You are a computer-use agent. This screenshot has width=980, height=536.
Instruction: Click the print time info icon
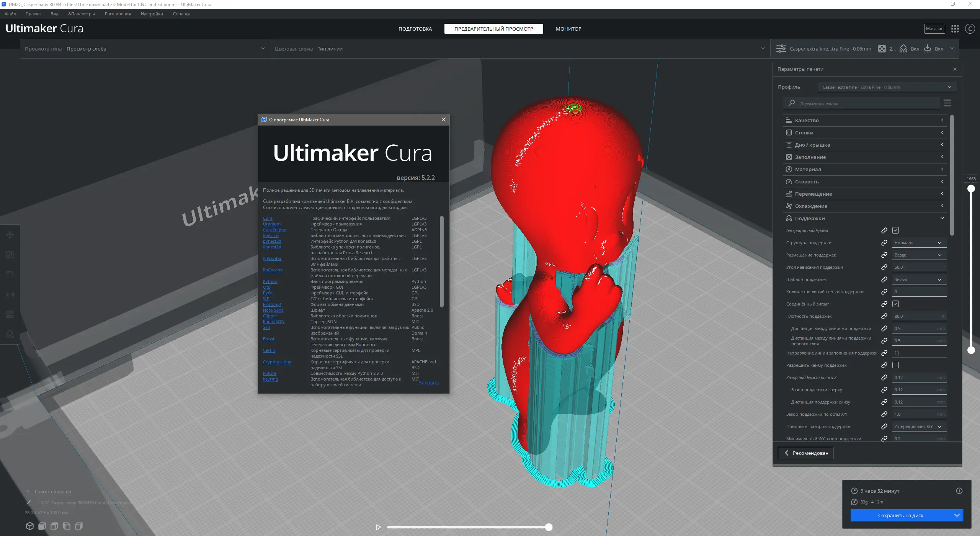click(959, 491)
